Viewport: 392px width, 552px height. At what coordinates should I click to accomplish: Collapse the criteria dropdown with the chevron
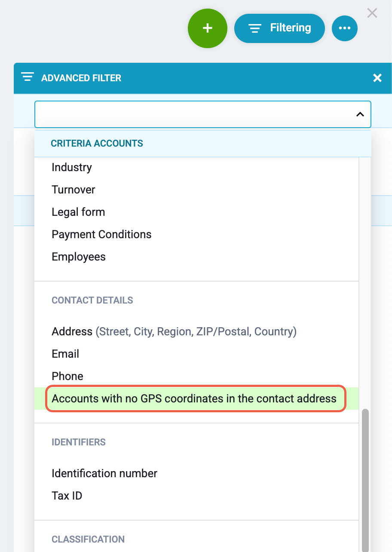point(360,114)
